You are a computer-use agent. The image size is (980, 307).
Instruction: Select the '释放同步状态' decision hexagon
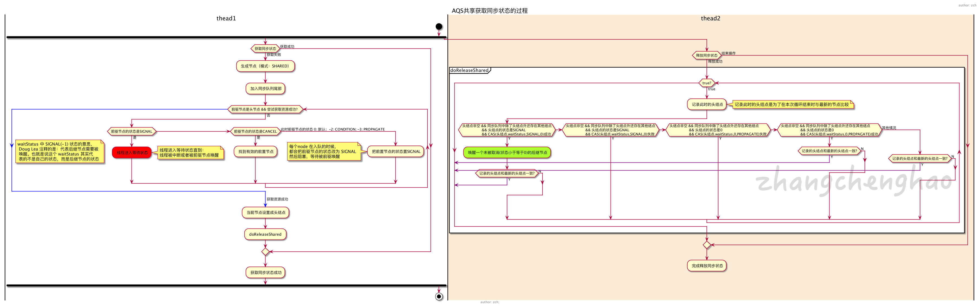tap(706, 55)
